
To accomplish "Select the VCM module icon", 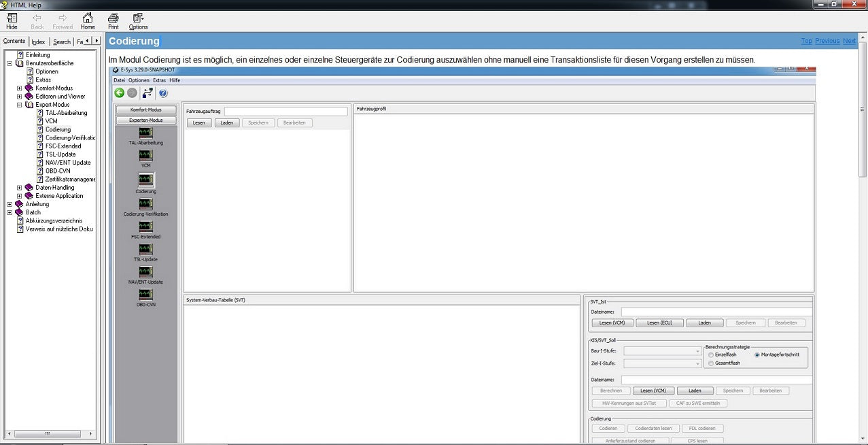I will coord(145,155).
